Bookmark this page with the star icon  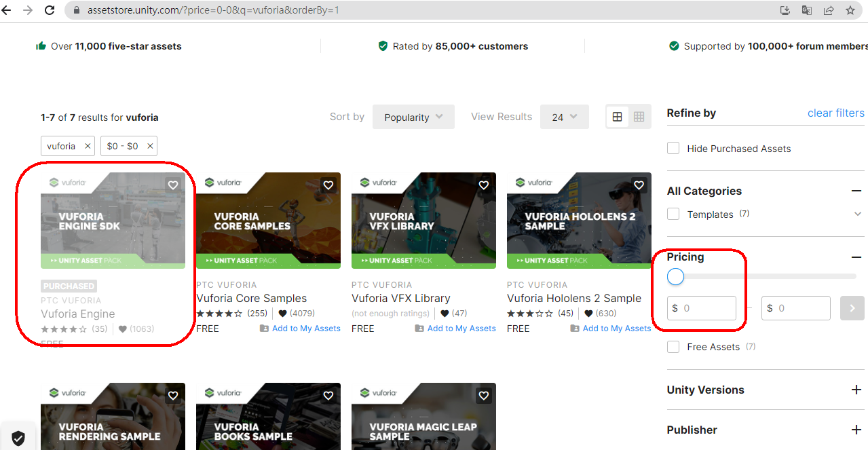pos(850,10)
